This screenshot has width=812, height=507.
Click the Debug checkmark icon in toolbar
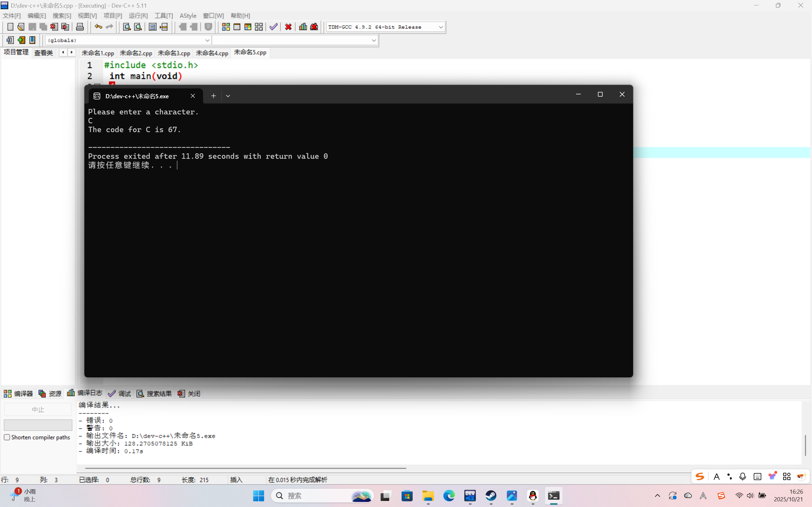[x=273, y=27]
